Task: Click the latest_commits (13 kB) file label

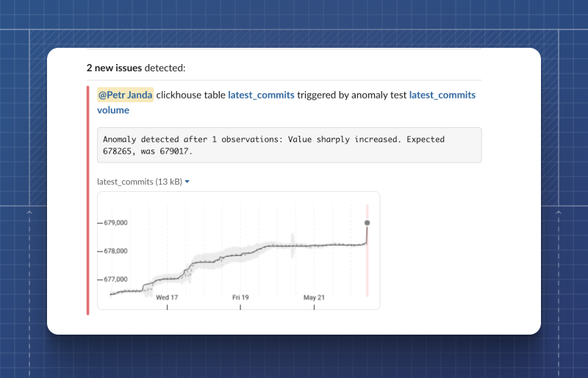Action: pyautogui.click(x=140, y=182)
